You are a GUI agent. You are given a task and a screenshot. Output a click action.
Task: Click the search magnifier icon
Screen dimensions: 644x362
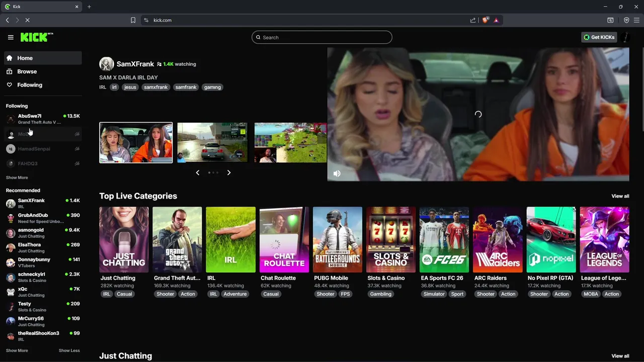pos(259,37)
